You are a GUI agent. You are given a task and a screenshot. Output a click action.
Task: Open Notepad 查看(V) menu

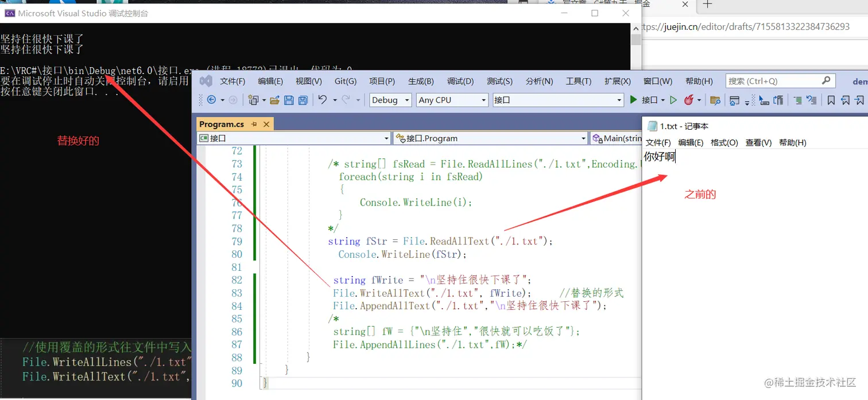click(x=758, y=142)
